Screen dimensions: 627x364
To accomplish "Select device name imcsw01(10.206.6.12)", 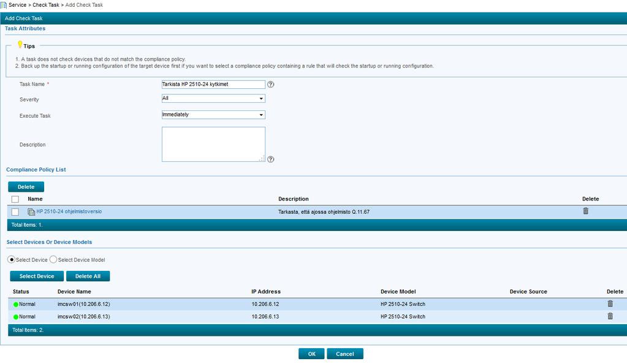I will click(x=83, y=304).
